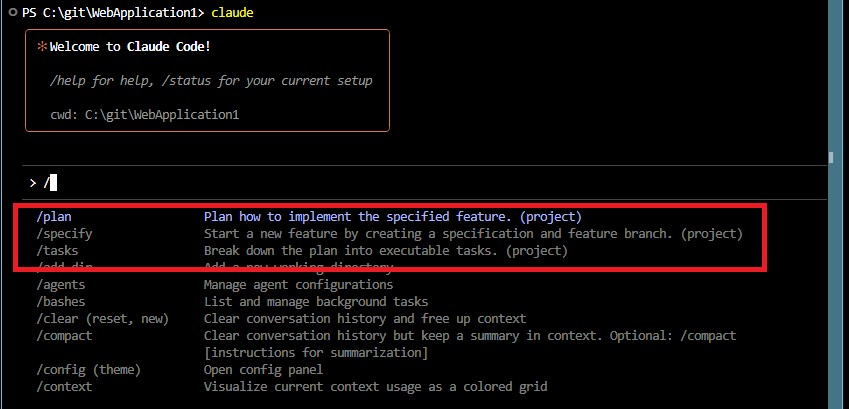Click the yellow "claude" command text
849x409 pixels.
pos(232,12)
